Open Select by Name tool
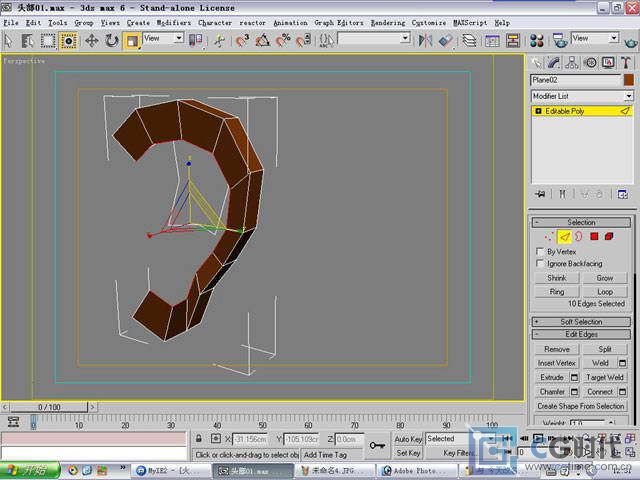 pos(28,40)
